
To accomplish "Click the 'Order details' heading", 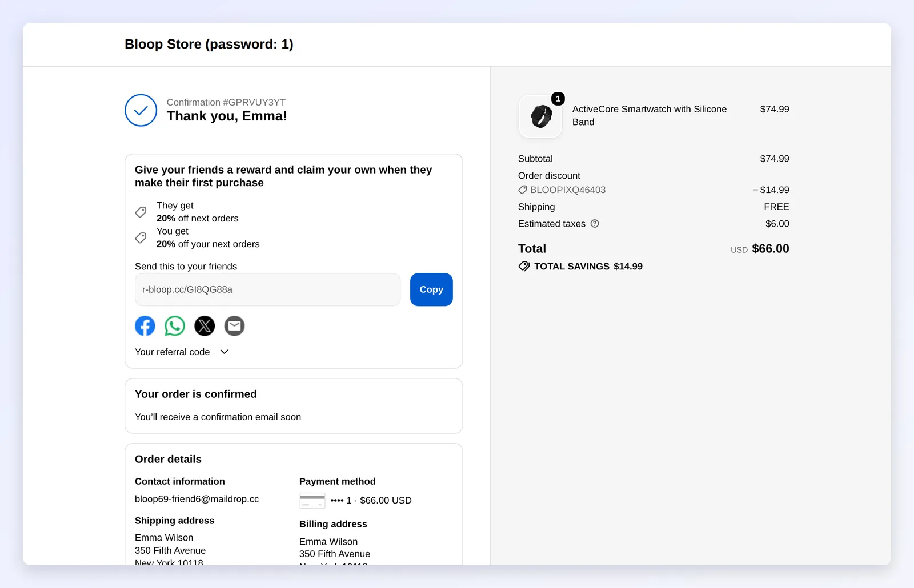I will (x=168, y=460).
